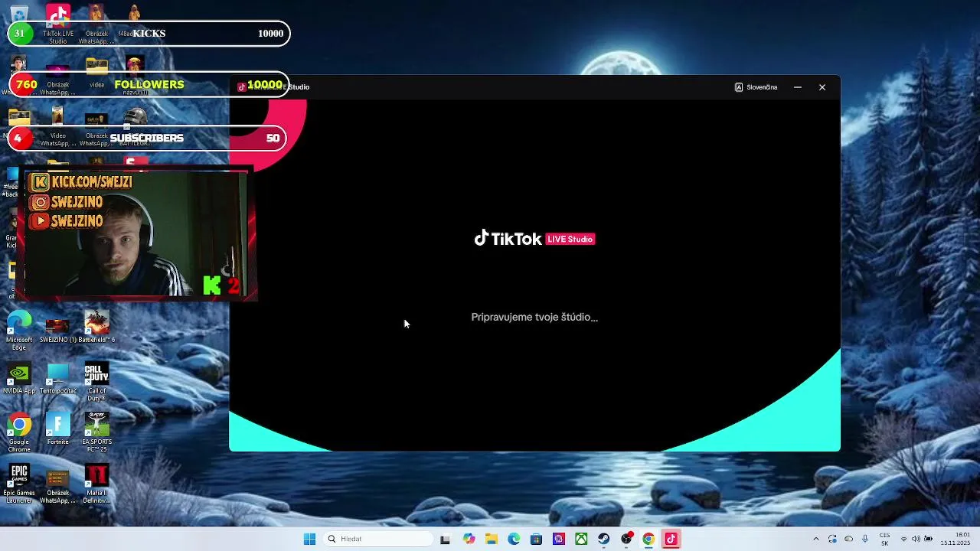The width and height of the screenshot is (980, 551).
Task: Open the Epic Games Launcher desktop shortcut
Action: 19,484
